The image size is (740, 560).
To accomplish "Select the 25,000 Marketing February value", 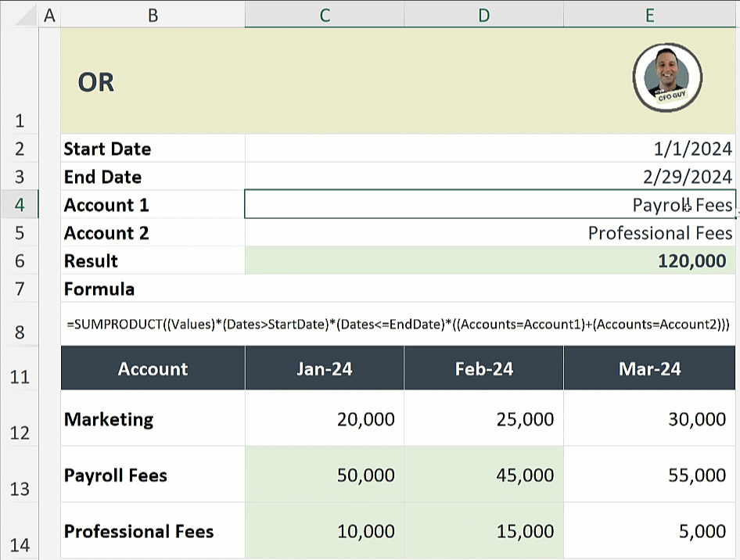I will click(x=483, y=420).
